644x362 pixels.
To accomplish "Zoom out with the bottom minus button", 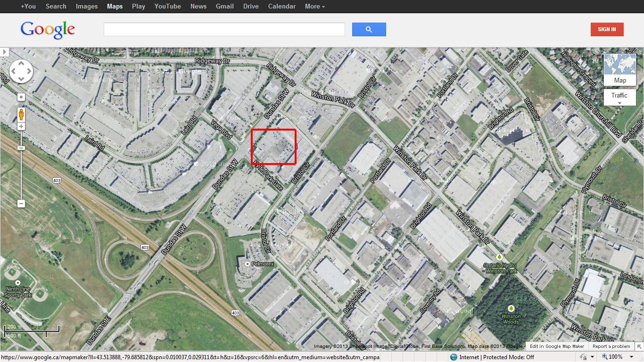I will [x=21, y=204].
